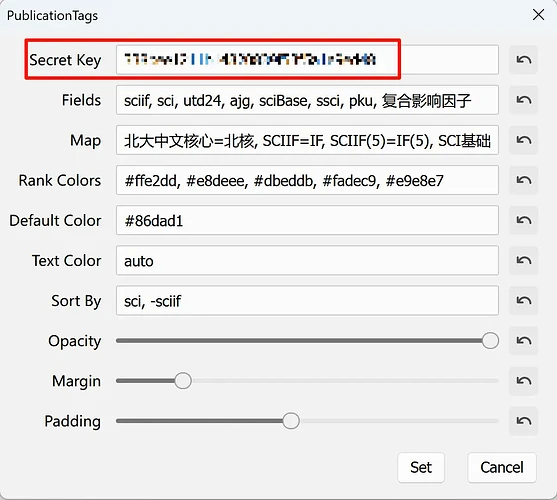Click the Padding slider handle
The width and height of the screenshot is (557, 500).
click(x=291, y=421)
